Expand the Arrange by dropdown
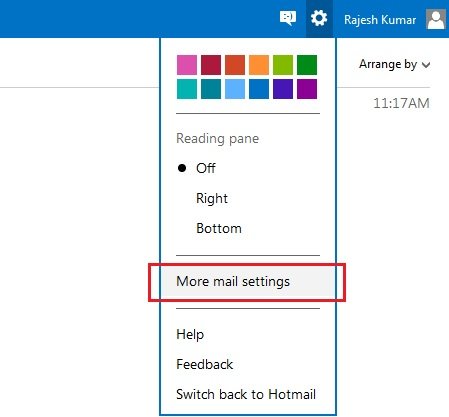This screenshot has width=449, height=417. point(394,64)
